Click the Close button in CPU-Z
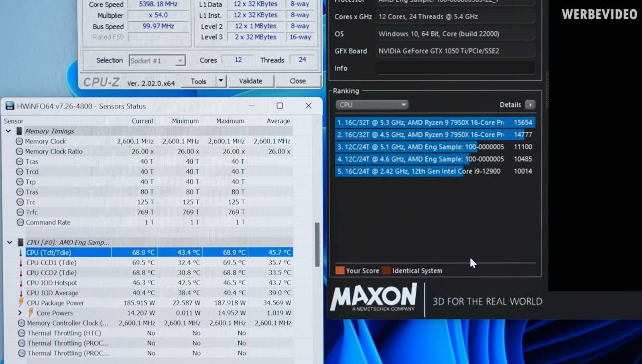The height and width of the screenshot is (364, 642). (x=298, y=81)
